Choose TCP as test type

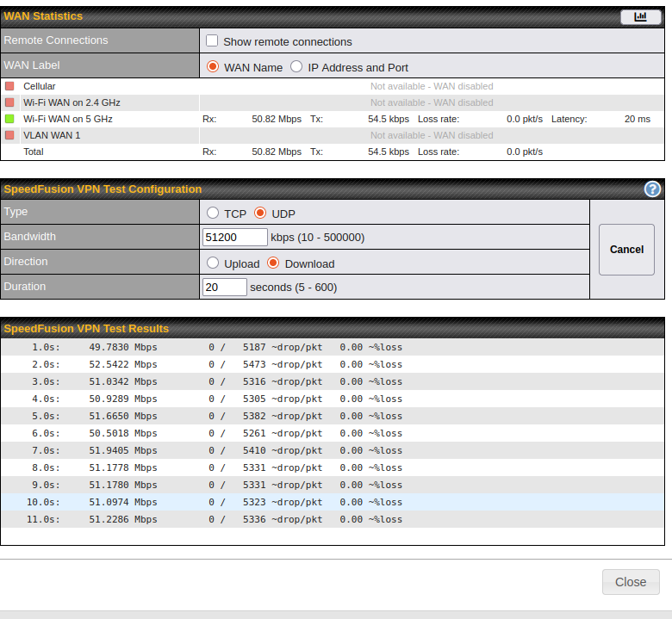(213, 213)
